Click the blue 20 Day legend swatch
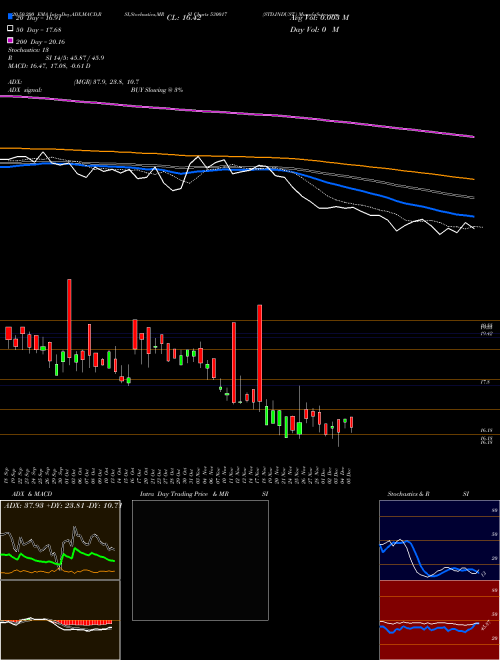Image resolution: width=500 pixels, height=660 pixels. coord(11,17)
